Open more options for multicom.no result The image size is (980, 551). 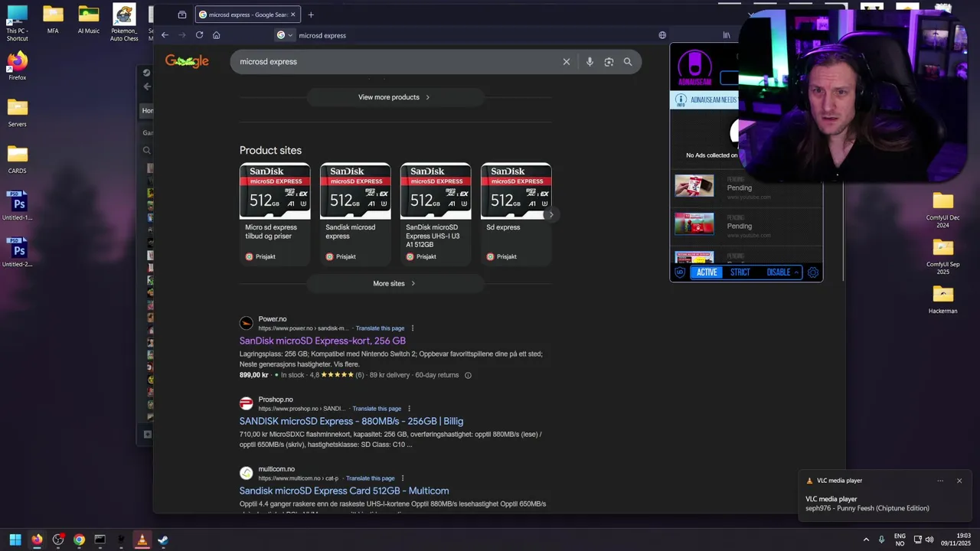(403, 478)
